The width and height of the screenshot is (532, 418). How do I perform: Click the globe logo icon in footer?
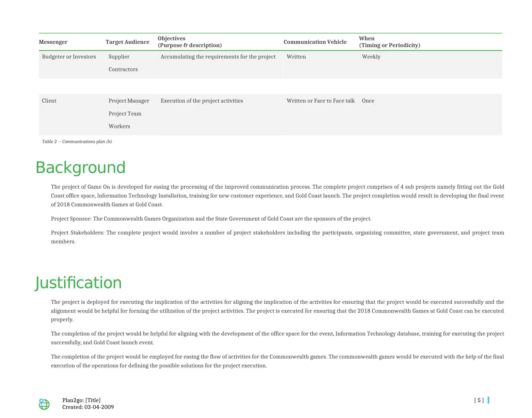[x=44, y=404]
